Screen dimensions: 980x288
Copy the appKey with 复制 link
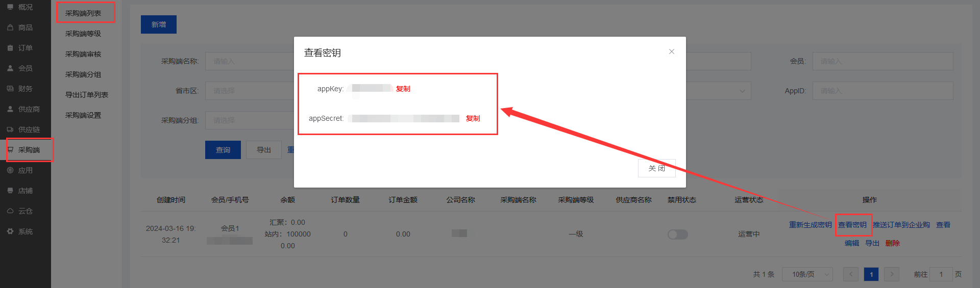click(x=403, y=89)
